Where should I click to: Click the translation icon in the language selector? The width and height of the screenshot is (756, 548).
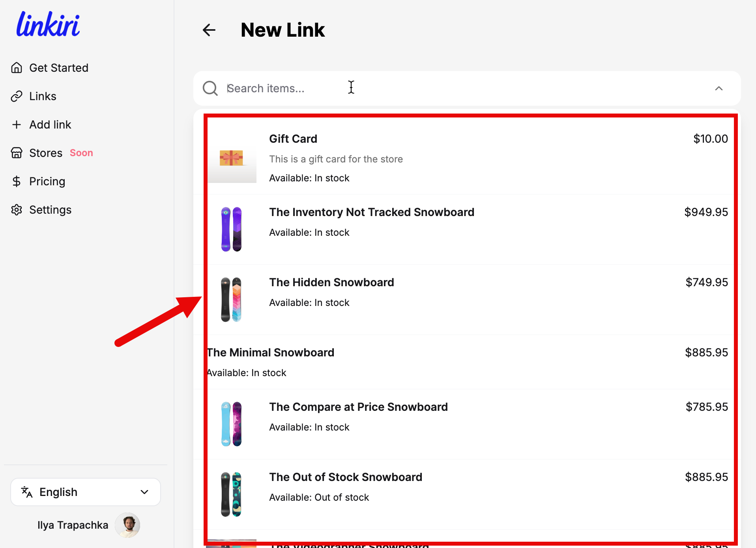[x=27, y=492]
